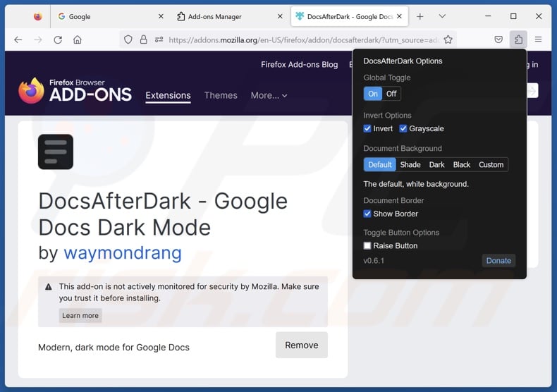Minimize the Firefox window
The image size is (557, 392).
click(488, 16)
